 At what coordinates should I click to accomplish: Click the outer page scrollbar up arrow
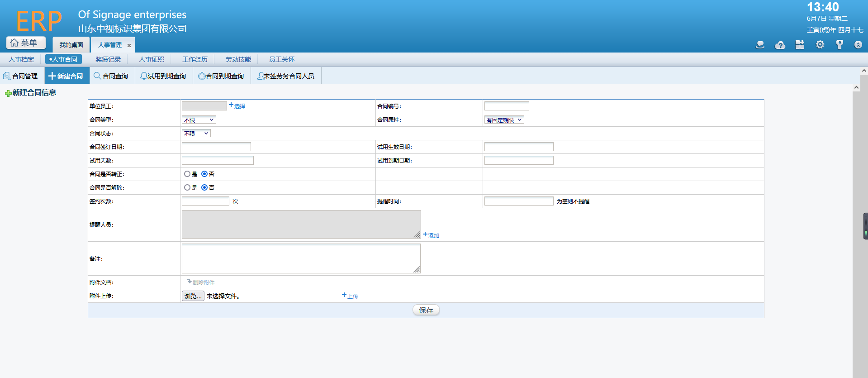(864, 71)
